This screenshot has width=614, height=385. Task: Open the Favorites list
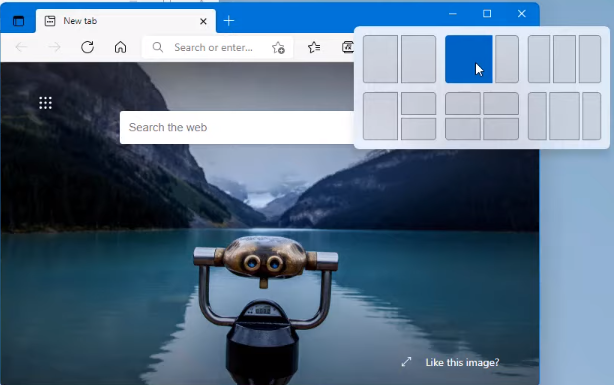(314, 47)
